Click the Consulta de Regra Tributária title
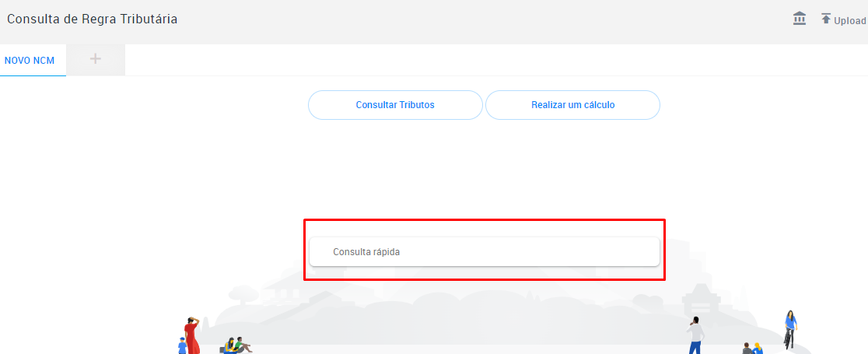The height and width of the screenshot is (354, 868). point(93,19)
